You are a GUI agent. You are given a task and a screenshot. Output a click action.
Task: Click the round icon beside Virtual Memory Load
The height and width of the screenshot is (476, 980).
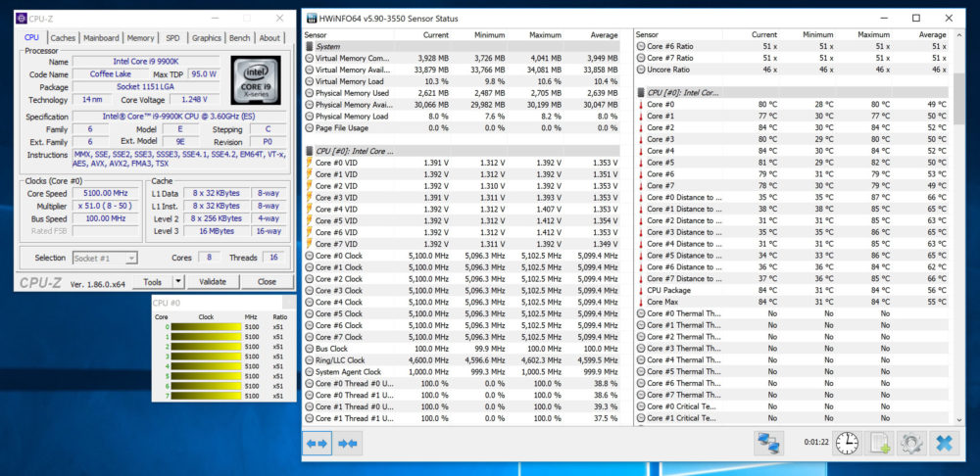point(310,81)
